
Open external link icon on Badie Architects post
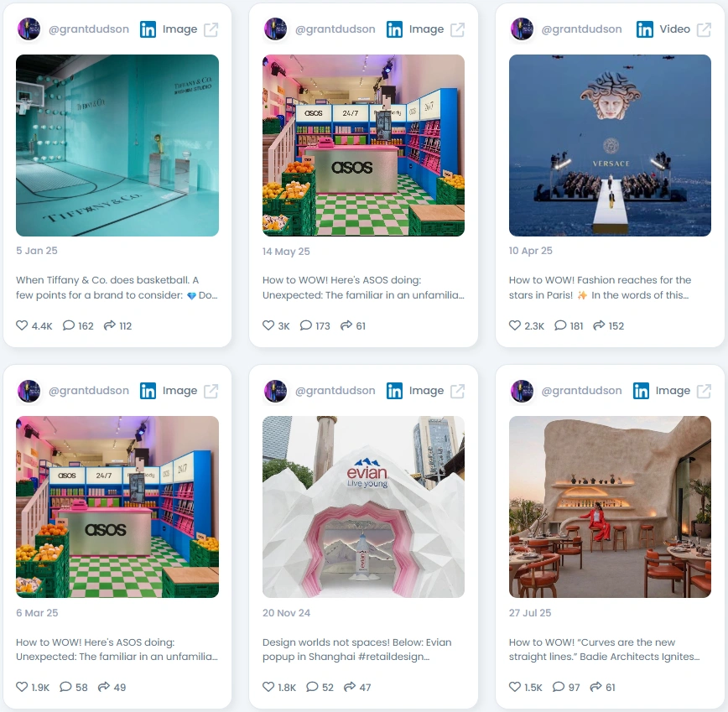click(704, 392)
